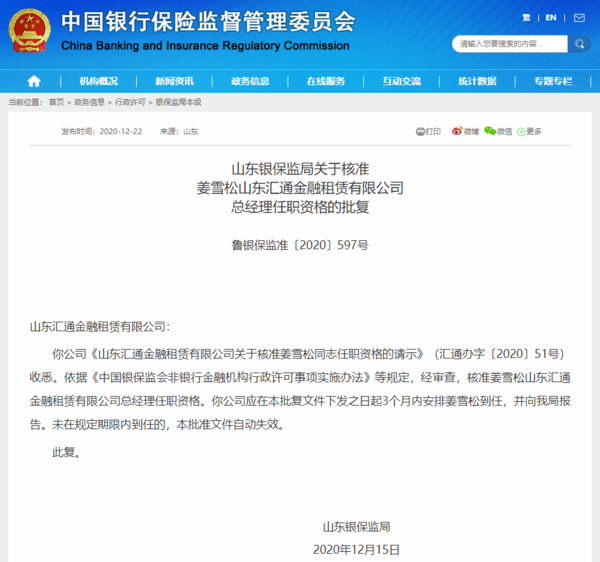Open 新闻资讯 menu
The height and width of the screenshot is (562, 600).
pos(174,81)
